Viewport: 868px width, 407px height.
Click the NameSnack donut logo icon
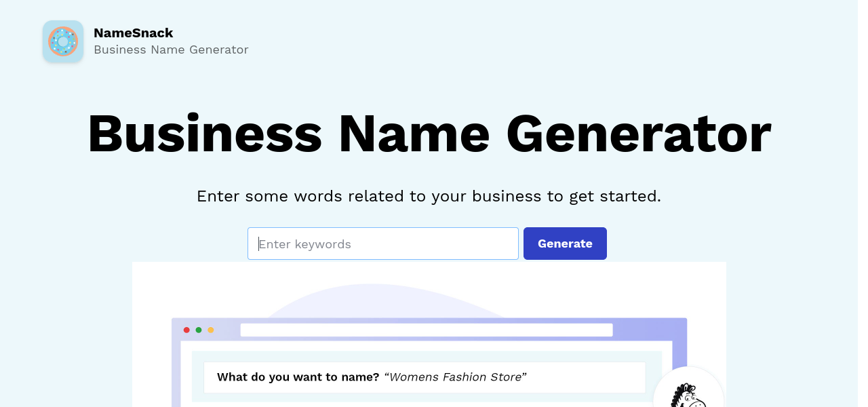63,41
